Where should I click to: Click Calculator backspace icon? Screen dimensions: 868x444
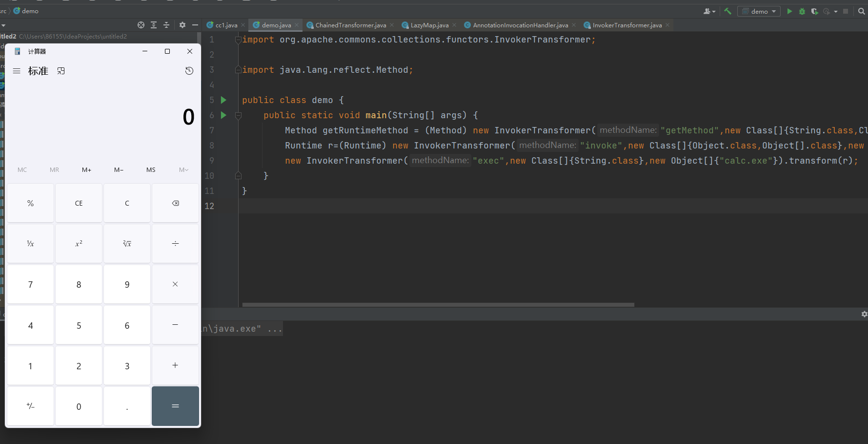pyautogui.click(x=175, y=203)
